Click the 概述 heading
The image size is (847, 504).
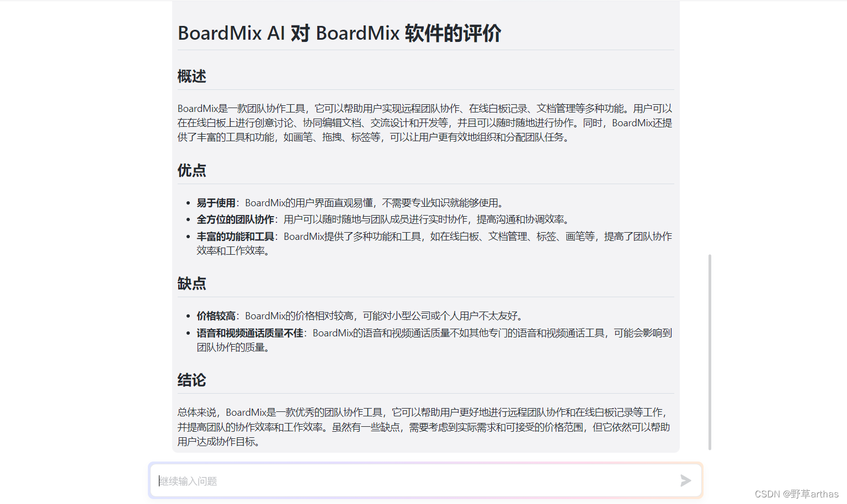[x=191, y=76]
